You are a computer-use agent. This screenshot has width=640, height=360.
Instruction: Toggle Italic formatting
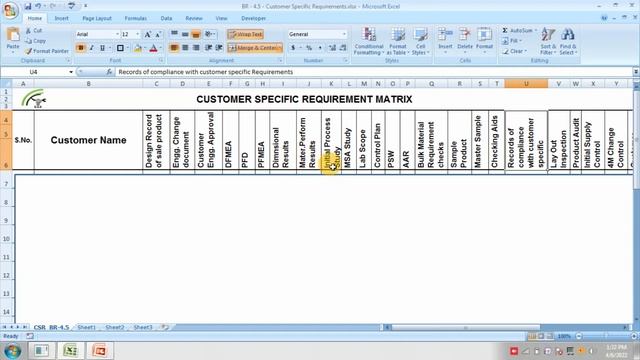[91, 48]
